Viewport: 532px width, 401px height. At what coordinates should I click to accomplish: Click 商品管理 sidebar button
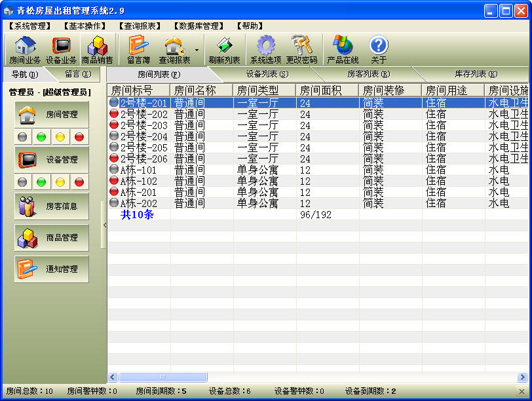click(52, 238)
